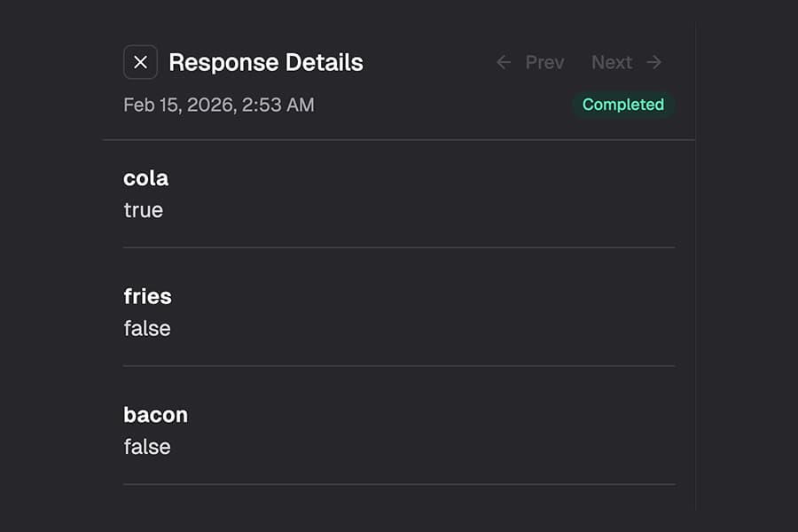
Task: Click the bacon field entry
Action: point(155,414)
